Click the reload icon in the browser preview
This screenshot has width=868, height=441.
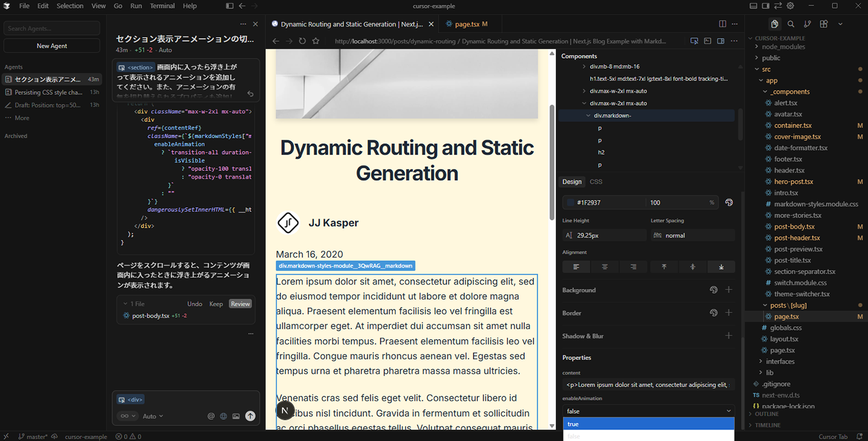[x=302, y=41]
